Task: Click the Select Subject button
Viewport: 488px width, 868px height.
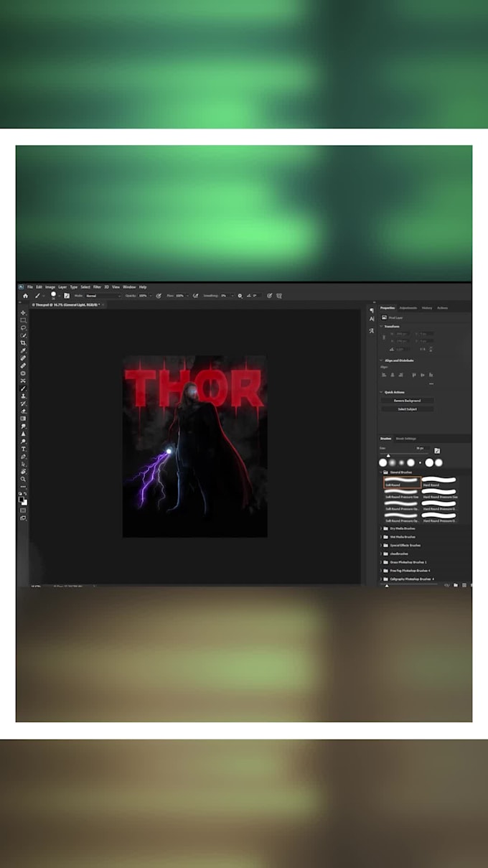Action: [408, 409]
